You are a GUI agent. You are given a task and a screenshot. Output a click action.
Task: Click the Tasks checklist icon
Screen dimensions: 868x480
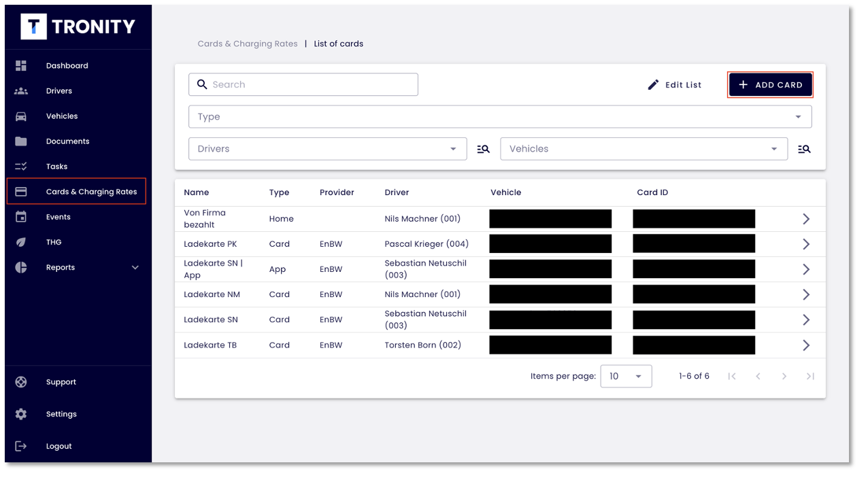point(21,167)
